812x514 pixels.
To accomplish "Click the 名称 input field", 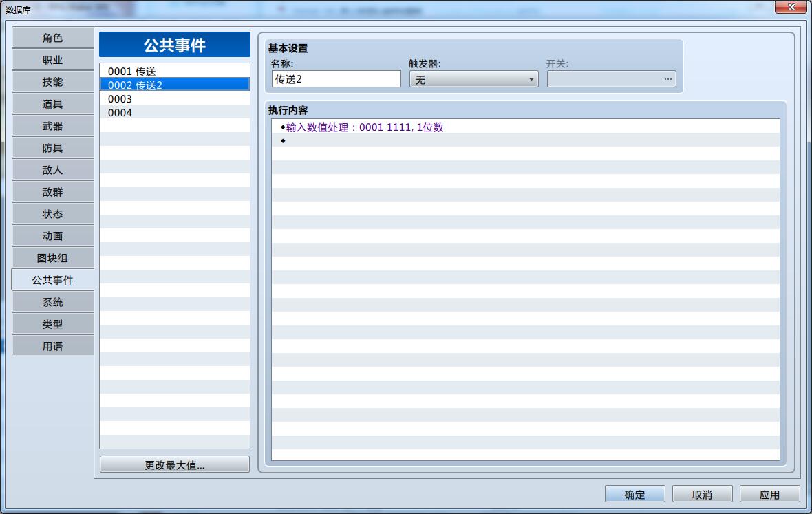I will tap(336, 79).
